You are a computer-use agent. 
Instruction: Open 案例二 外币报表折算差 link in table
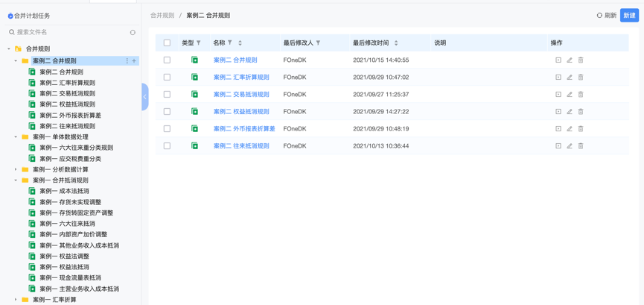(244, 129)
